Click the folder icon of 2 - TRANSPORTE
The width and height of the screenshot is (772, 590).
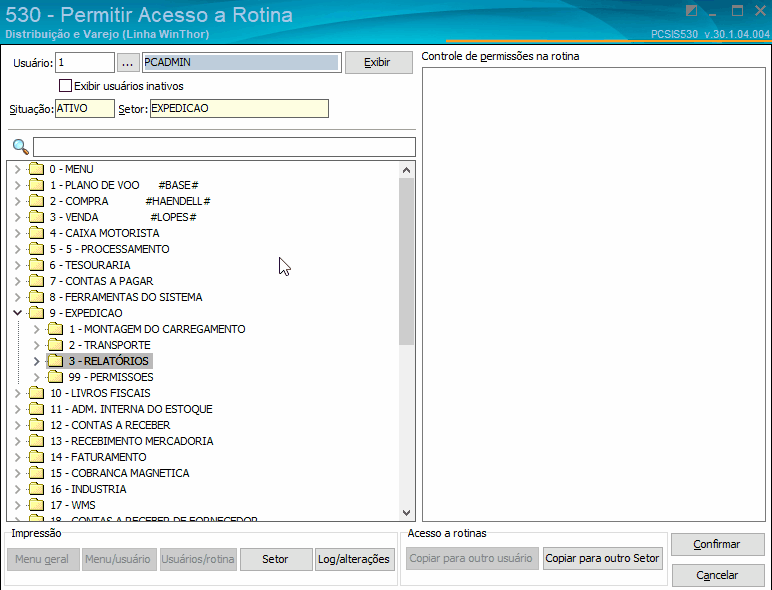[55, 345]
